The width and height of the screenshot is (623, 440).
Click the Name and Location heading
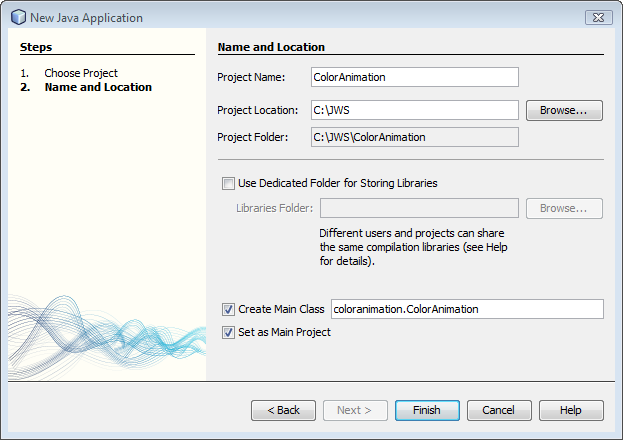pyautogui.click(x=271, y=47)
